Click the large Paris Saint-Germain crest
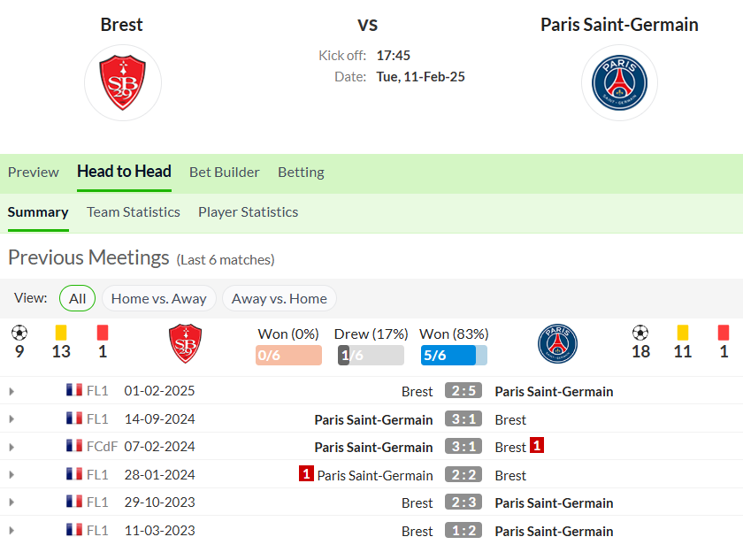Viewport: 743px width, 560px height. (619, 83)
